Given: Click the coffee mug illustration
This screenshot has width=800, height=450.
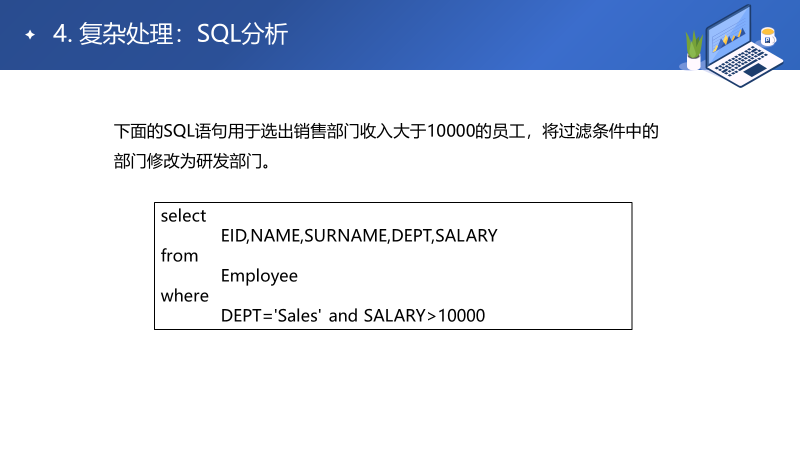Looking at the screenshot, I should coord(768,39).
